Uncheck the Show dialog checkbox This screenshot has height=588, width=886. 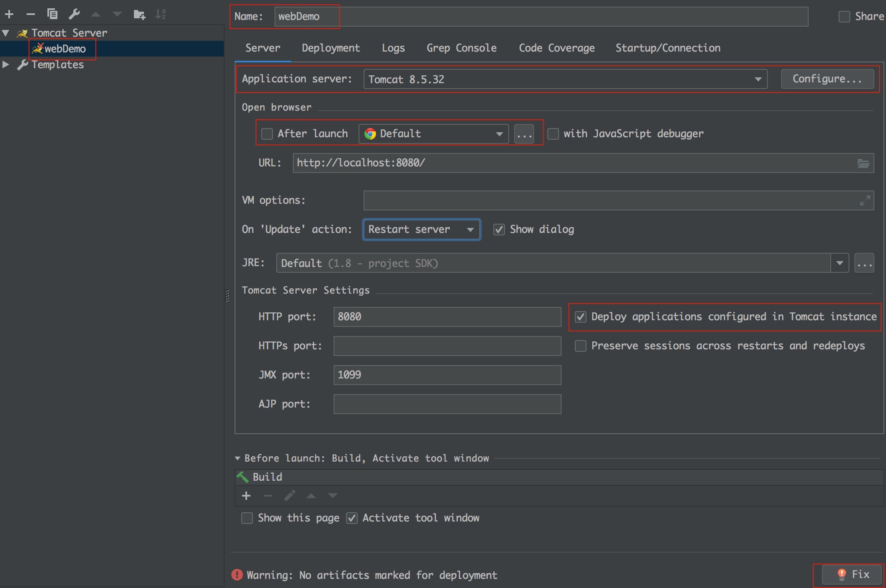[x=499, y=230]
